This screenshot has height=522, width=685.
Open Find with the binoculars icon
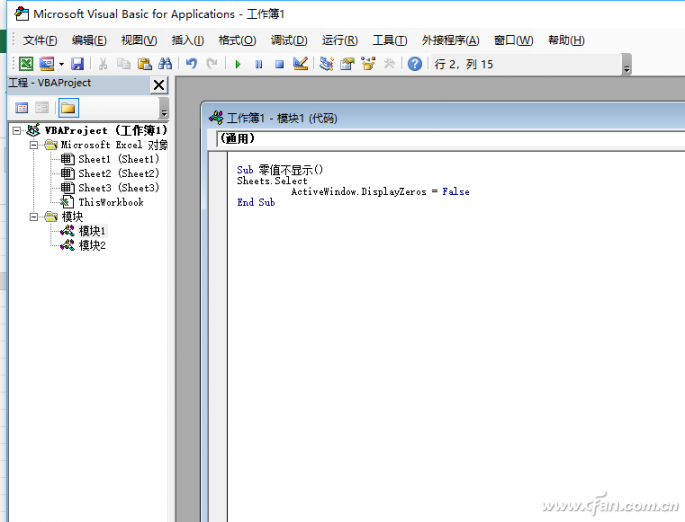pyautogui.click(x=165, y=64)
